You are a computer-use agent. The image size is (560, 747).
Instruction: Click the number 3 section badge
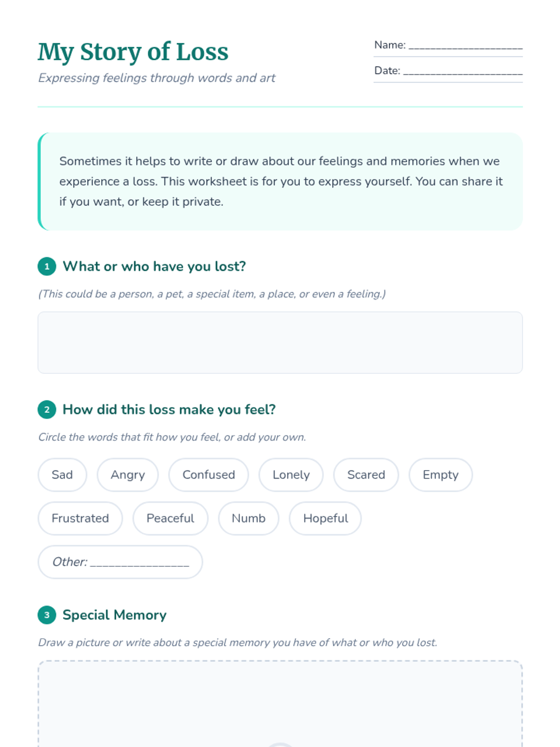(x=47, y=615)
